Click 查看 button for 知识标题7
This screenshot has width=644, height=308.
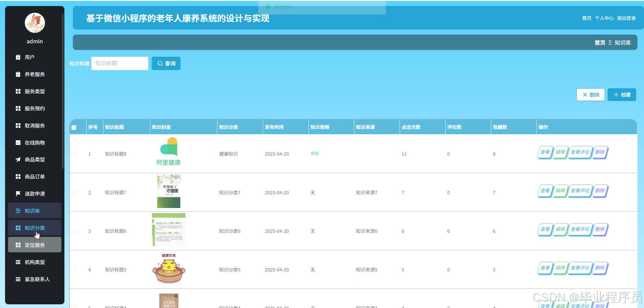click(x=545, y=191)
